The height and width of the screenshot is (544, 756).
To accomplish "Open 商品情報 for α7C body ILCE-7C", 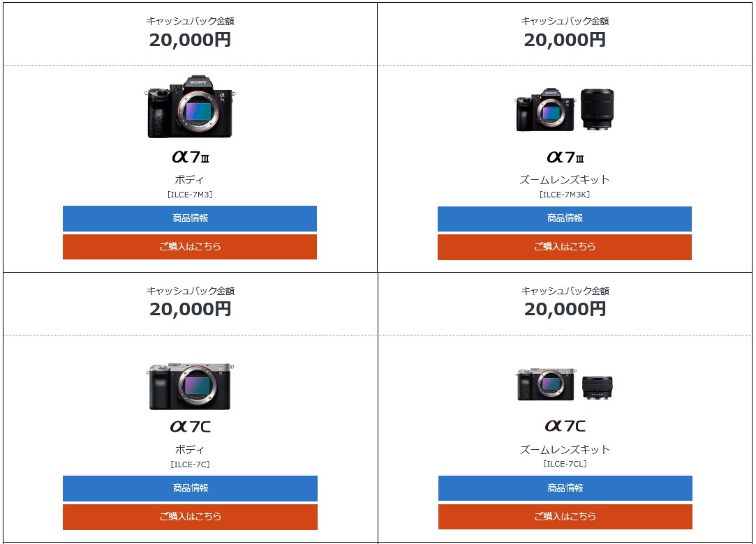I will [190, 488].
